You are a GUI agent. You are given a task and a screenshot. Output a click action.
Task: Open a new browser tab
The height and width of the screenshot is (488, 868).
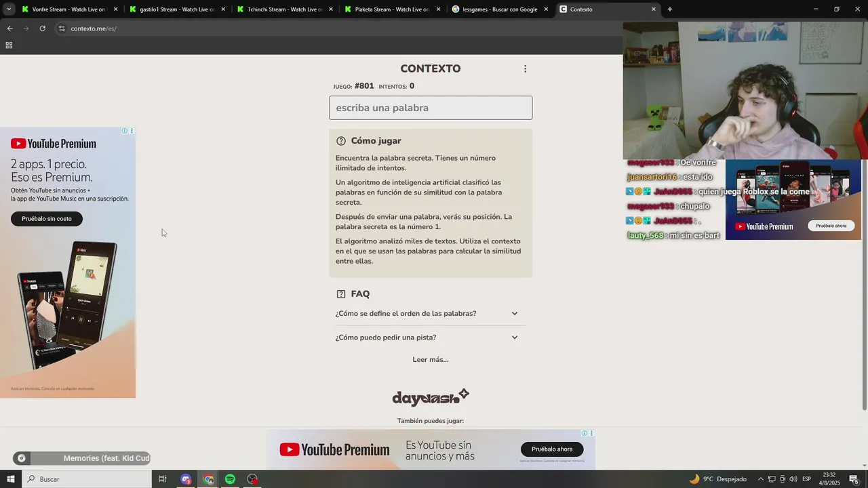[x=670, y=9]
